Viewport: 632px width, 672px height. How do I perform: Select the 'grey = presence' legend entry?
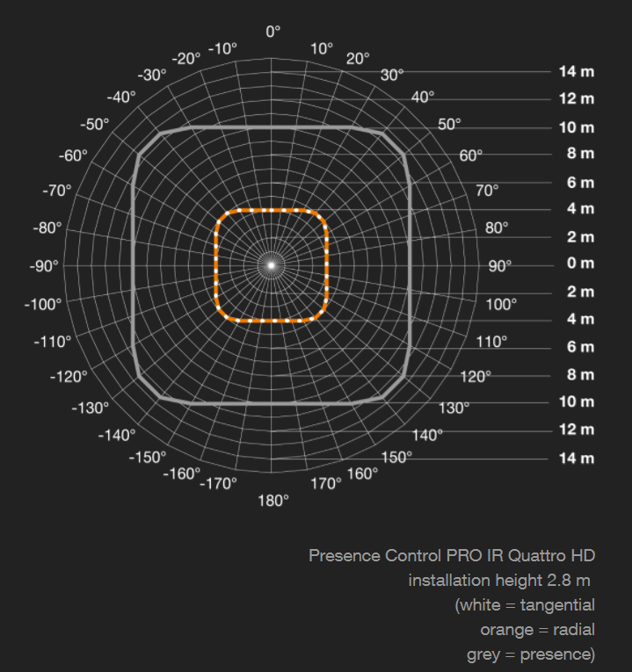pos(530,654)
